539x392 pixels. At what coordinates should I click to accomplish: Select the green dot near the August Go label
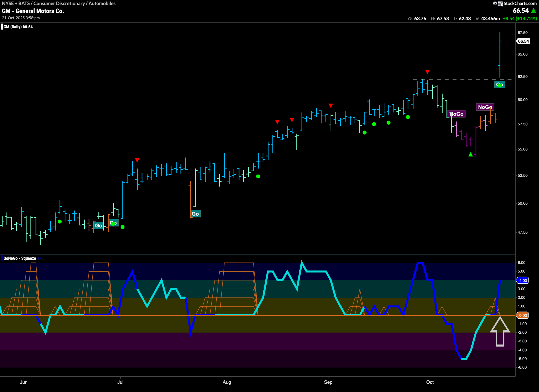(258, 176)
